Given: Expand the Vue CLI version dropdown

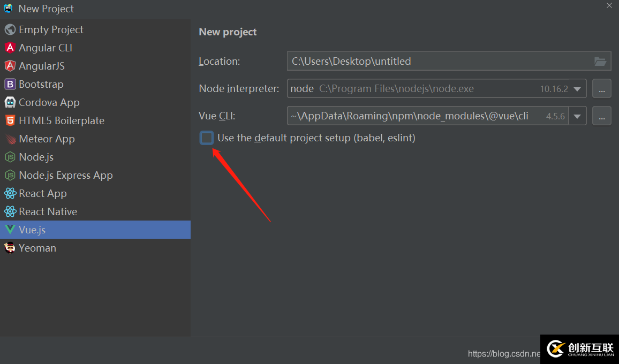Looking at the screenshot, I should (577, 116).
